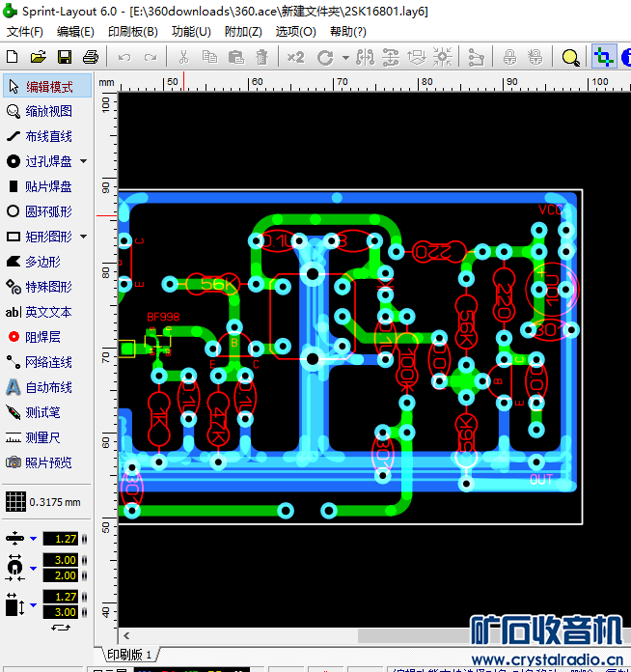
Task: Open grid settings showing 0.3175 mm
Action: 43,502
